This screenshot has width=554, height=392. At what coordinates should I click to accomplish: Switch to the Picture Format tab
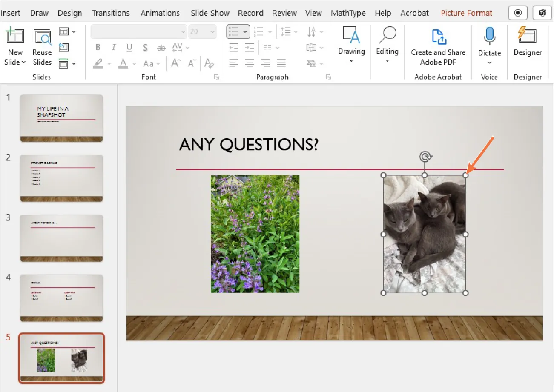[466, 13]
